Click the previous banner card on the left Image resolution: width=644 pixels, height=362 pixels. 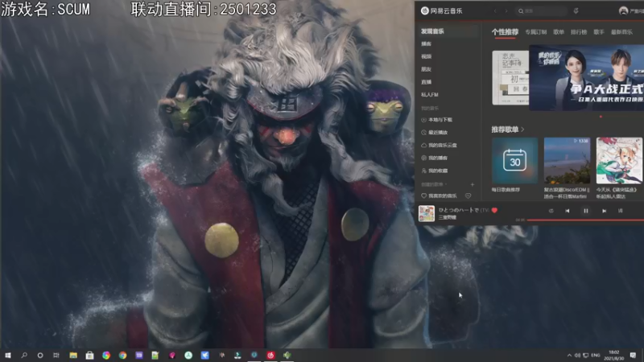point(510,78)
